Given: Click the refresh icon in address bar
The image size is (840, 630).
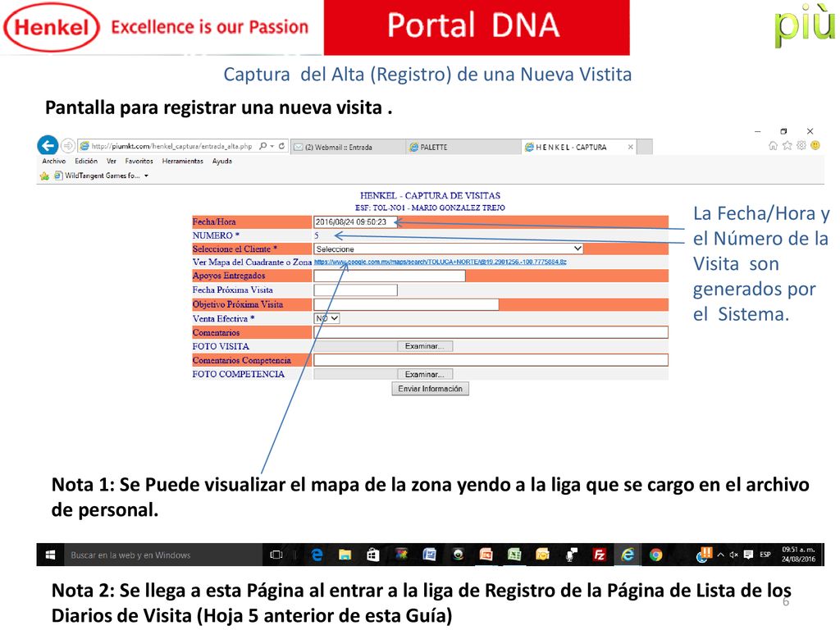Looking at the screenshot, I should (281, 146).
